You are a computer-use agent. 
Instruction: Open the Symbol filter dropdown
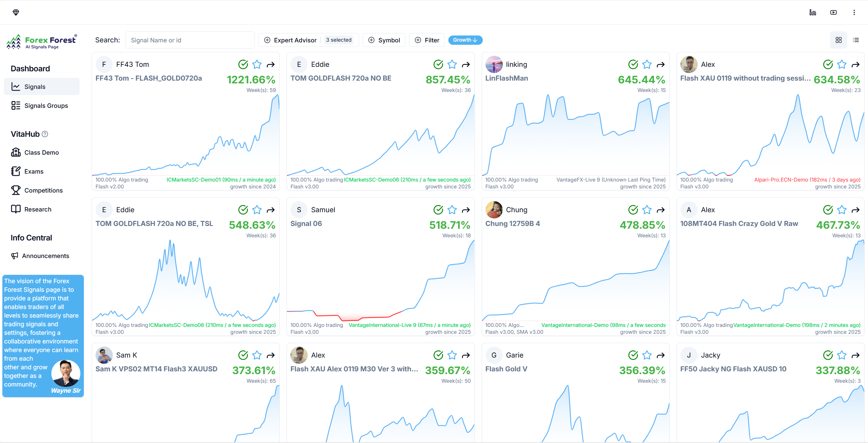[x=384, y=40]
